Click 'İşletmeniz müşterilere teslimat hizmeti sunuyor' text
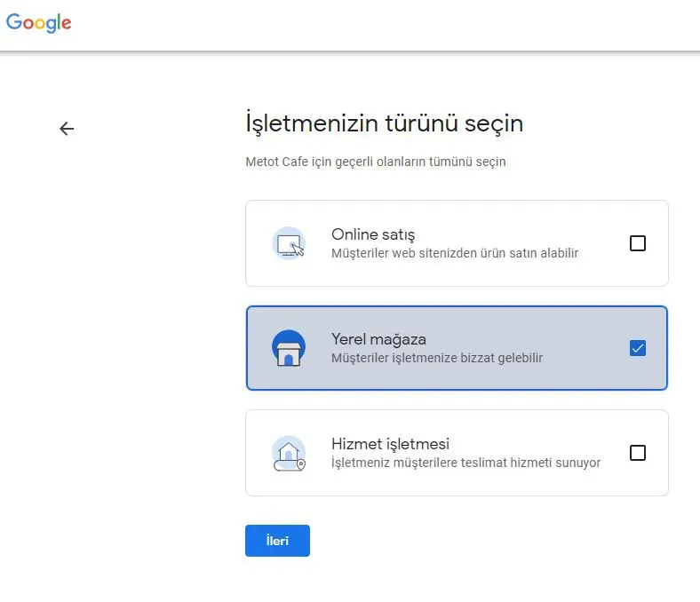700x602 pixels. (x=465, y=463)
